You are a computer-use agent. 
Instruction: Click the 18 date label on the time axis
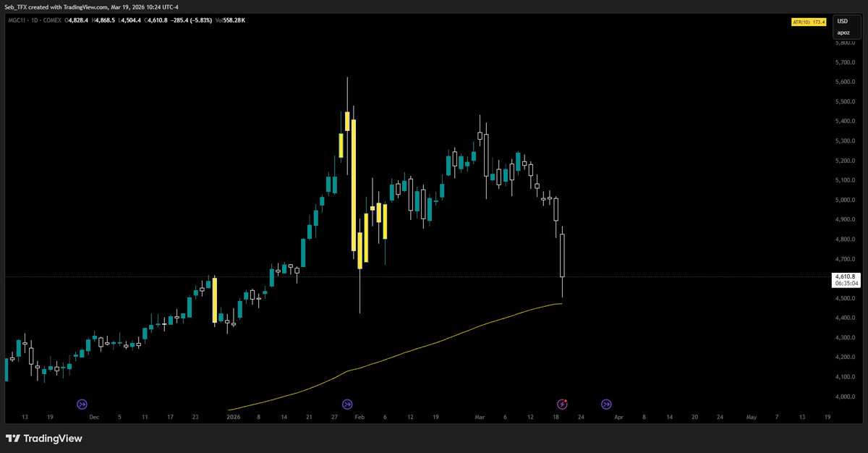tap(555, 417)
